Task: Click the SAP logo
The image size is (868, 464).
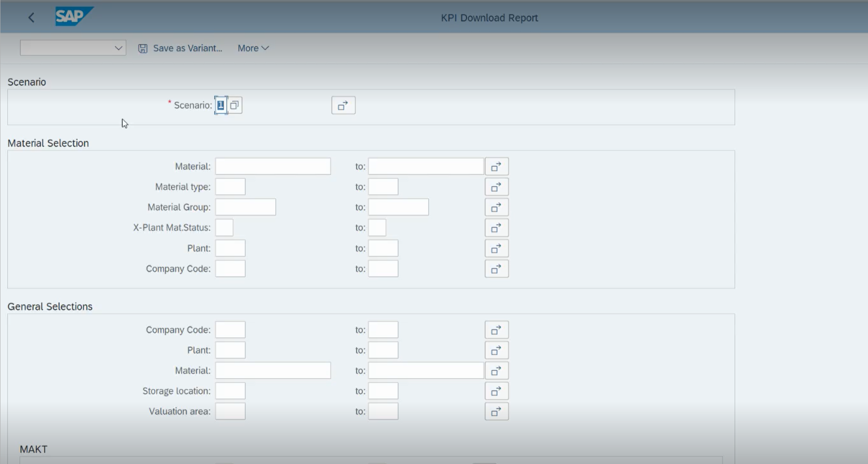Action: point(74,17)
